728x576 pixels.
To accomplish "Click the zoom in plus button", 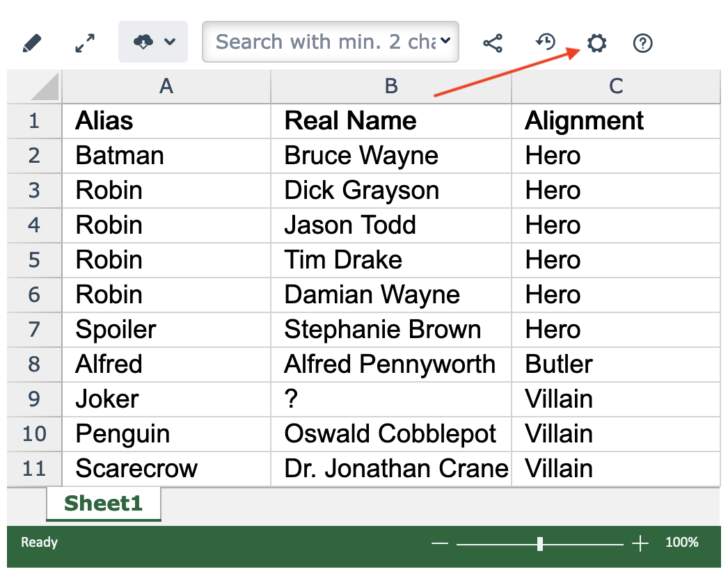I will pyautogui.click(x=640, y=543).
